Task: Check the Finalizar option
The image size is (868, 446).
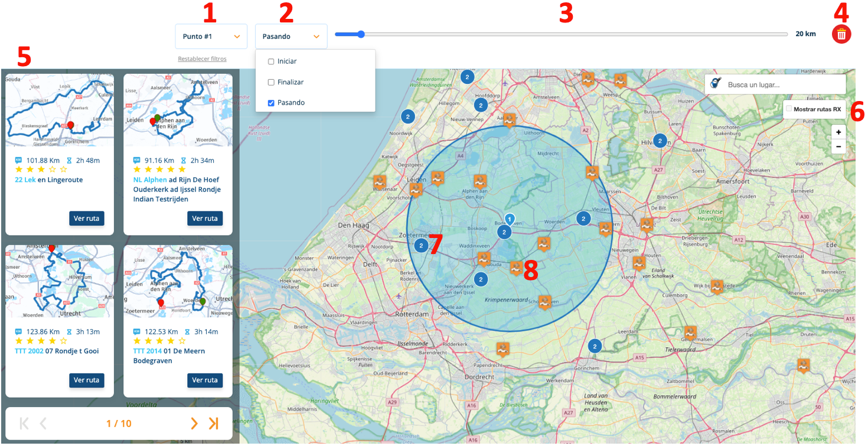Action: (271, 82)
